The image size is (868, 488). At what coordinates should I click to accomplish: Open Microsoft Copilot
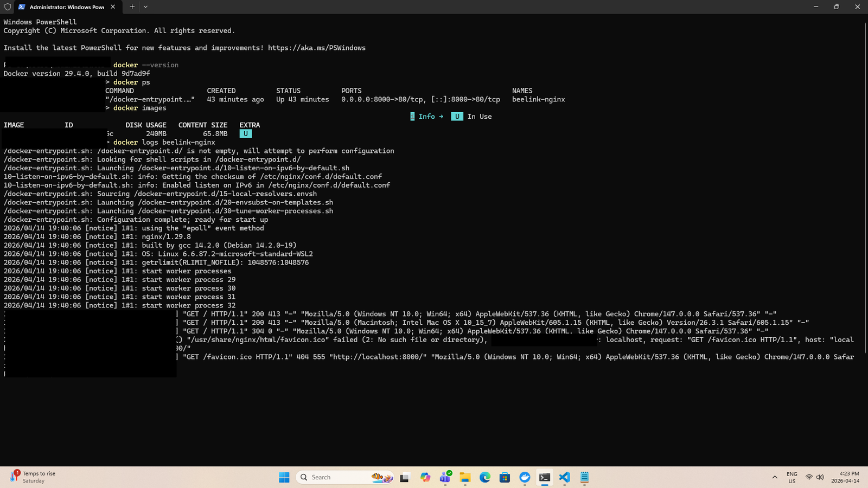click(425, 477)
